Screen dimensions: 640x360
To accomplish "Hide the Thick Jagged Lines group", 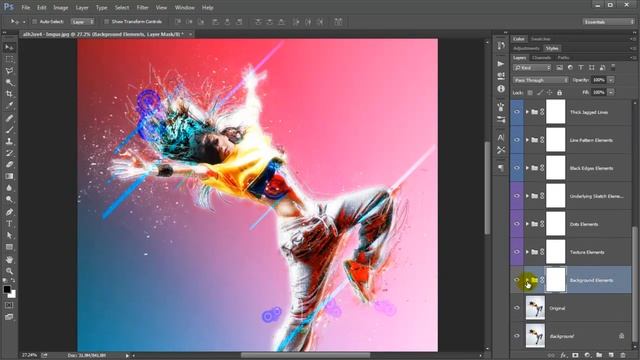I will coord(517,112).
